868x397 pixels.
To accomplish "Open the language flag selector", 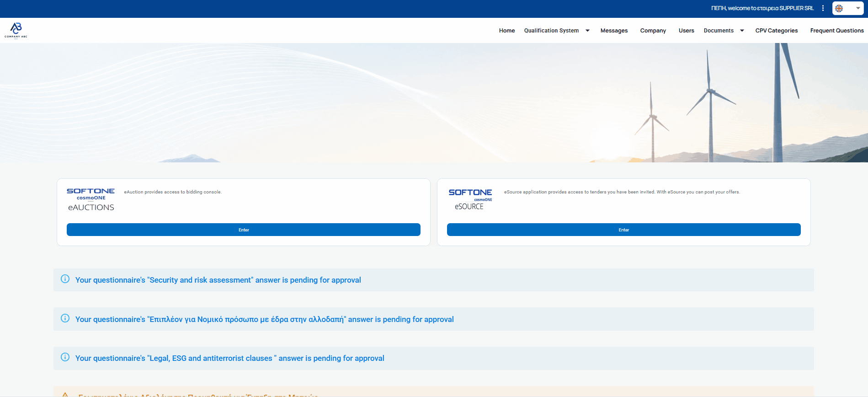I will (x=848, y=8).
